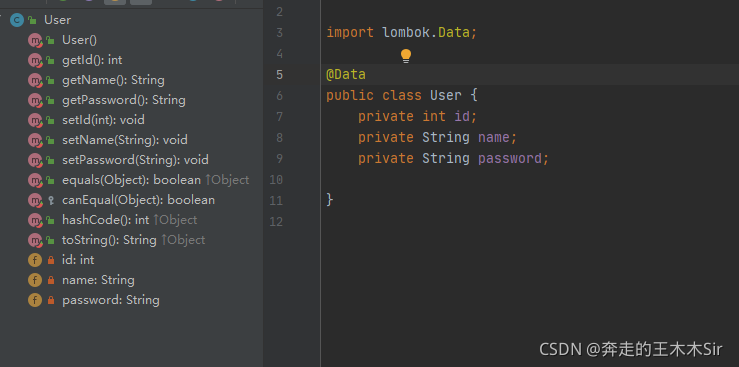The image size is (739, 367).
Task: Click gutter line number 6
Action: click(279, 96)
